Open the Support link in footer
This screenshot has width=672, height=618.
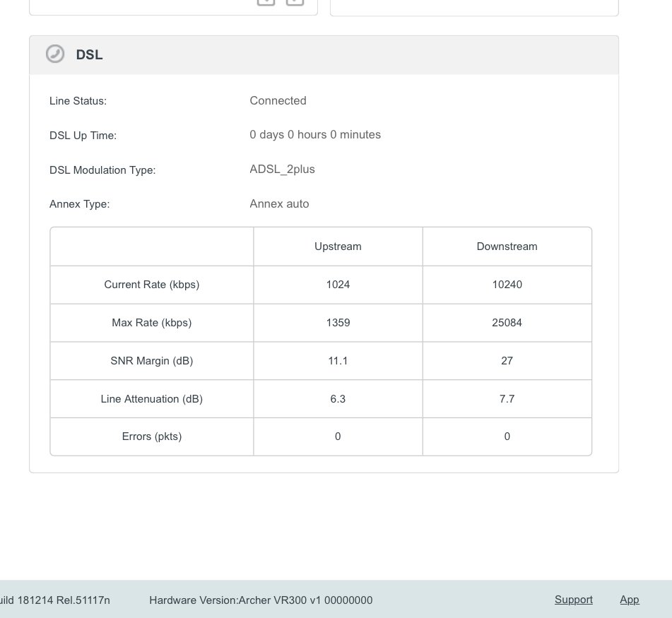click(x=574, y=600)
